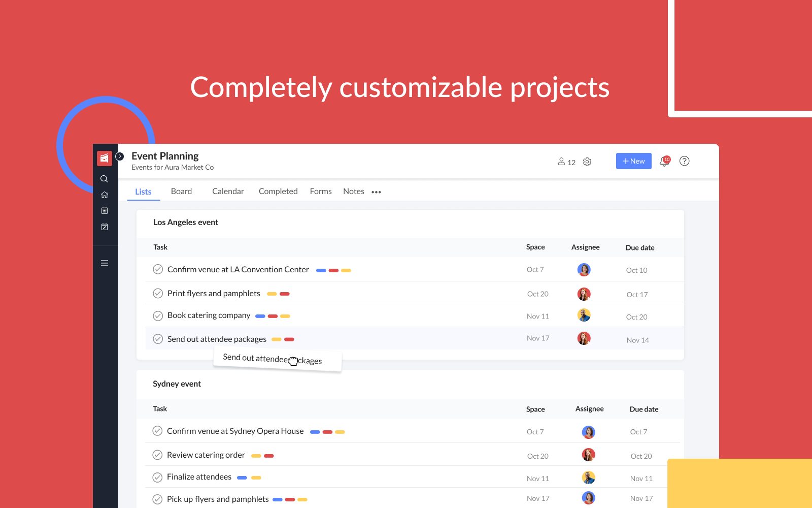Screen dimensions: 812x508
Task: Click blue tag on LA Convention Center task
Action: click(321, 270)
